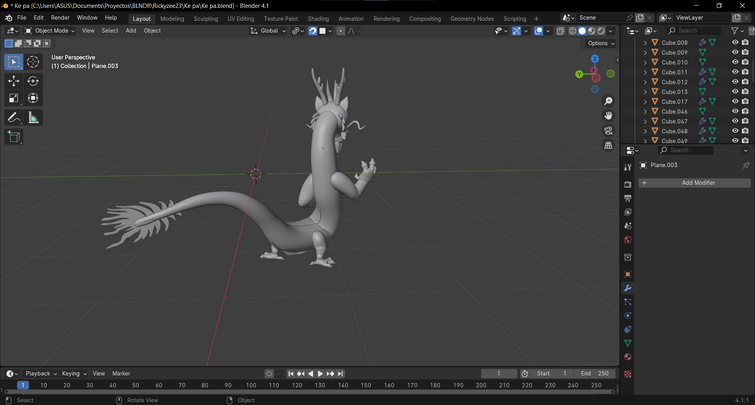The height and width of the screenshot is (405, 755).
Task: Open the Physics properties tab
Action: pyautogui.click(x=627, y=315)
